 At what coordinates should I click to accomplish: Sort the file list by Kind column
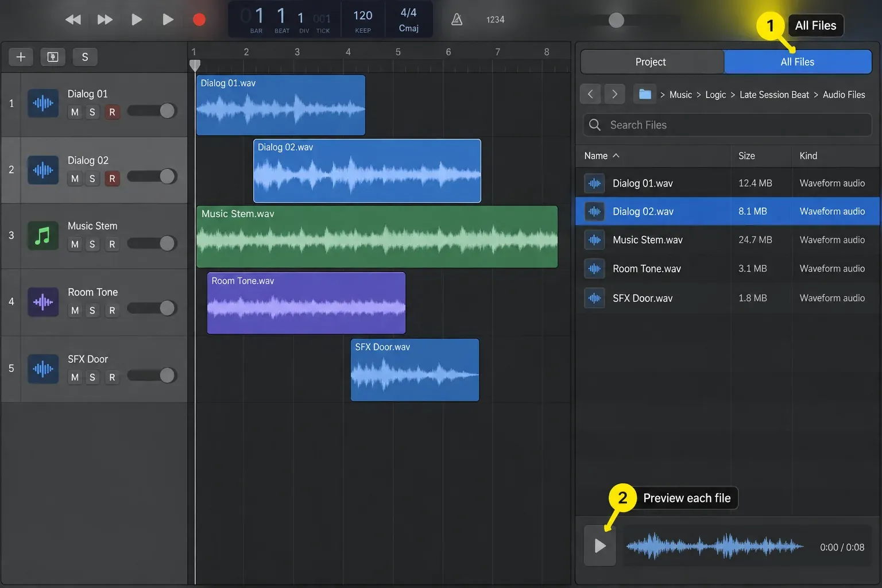point(808,156)
